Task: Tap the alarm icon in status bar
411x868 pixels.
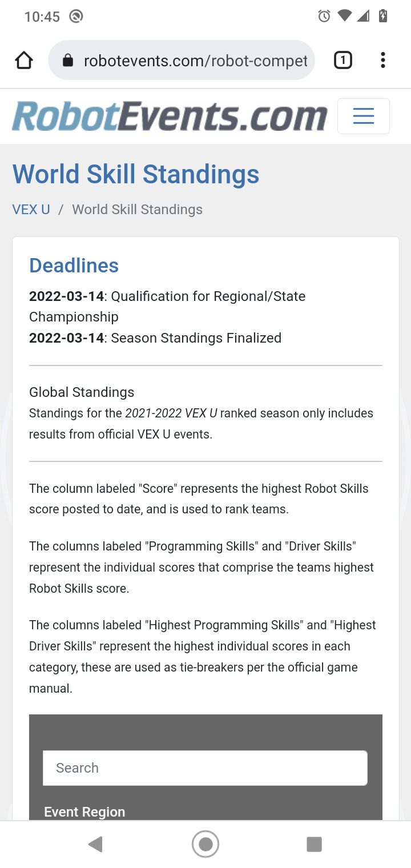Action: coord(324,16)
